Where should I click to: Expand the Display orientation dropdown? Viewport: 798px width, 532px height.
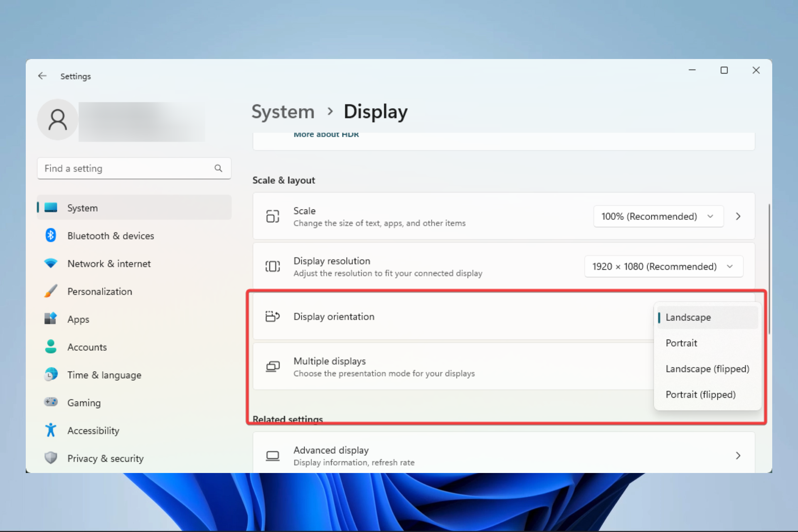coord(698,316)
